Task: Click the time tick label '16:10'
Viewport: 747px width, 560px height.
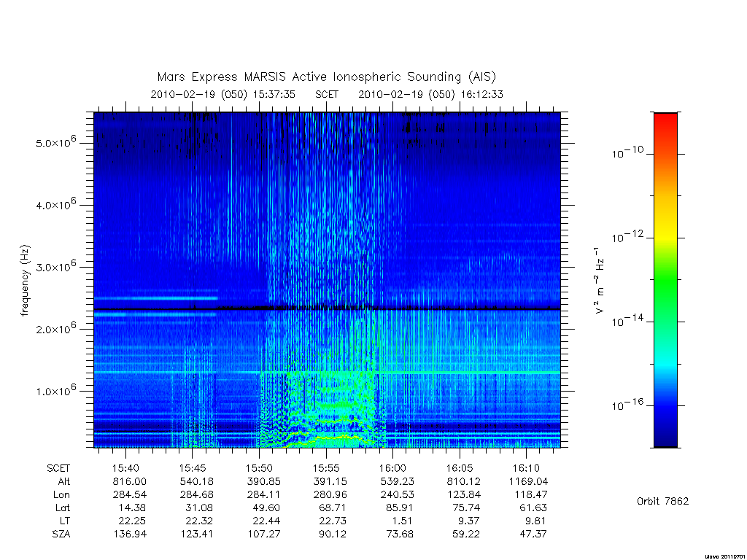Action: 526,469
